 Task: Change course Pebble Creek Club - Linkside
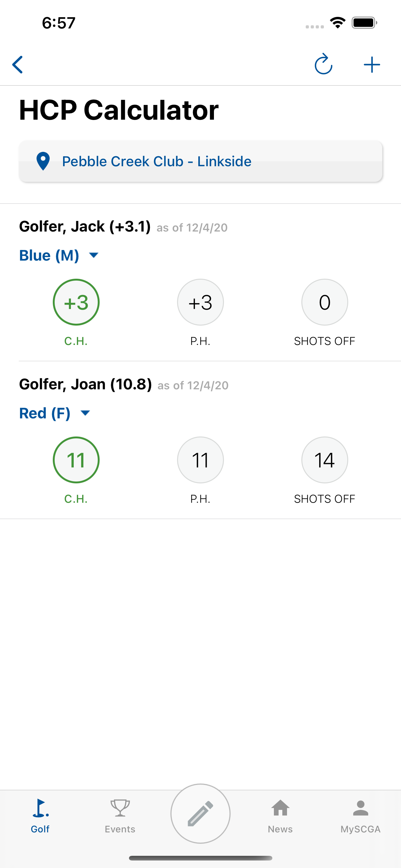tap(200, 162)
